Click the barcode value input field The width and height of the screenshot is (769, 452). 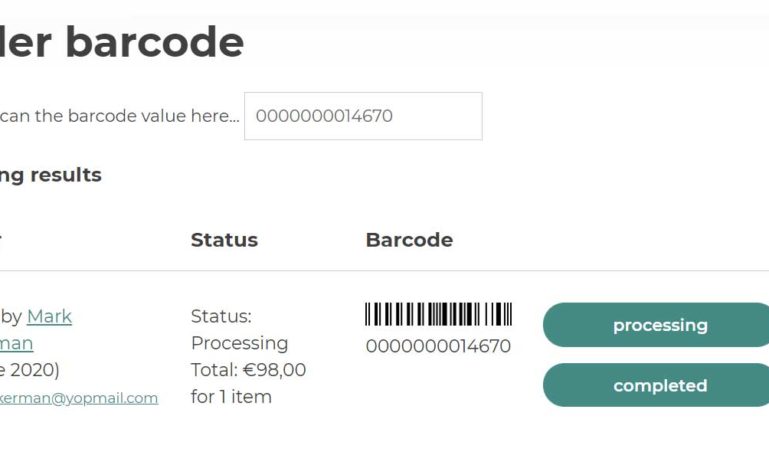click(363, 116)
